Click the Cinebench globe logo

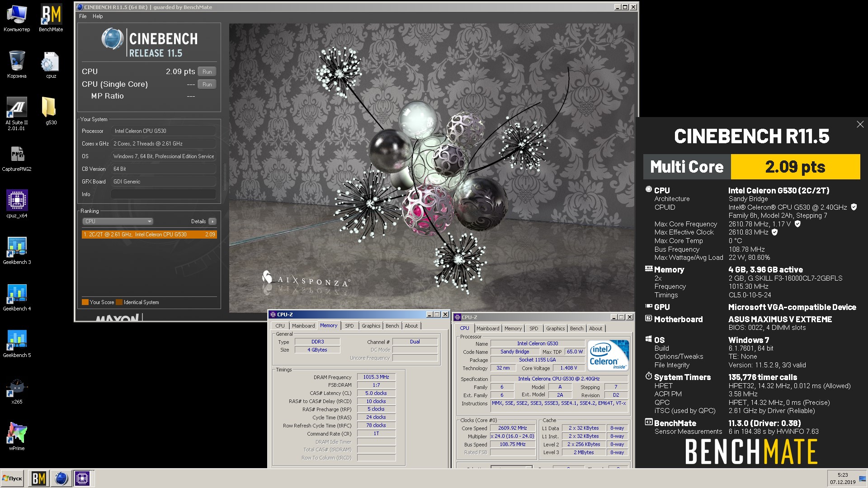pos(112,39)
